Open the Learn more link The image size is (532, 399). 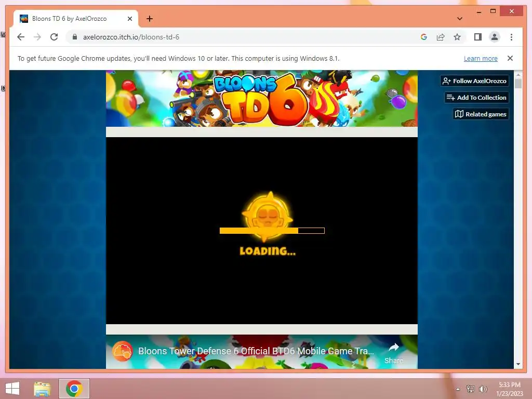481,58
